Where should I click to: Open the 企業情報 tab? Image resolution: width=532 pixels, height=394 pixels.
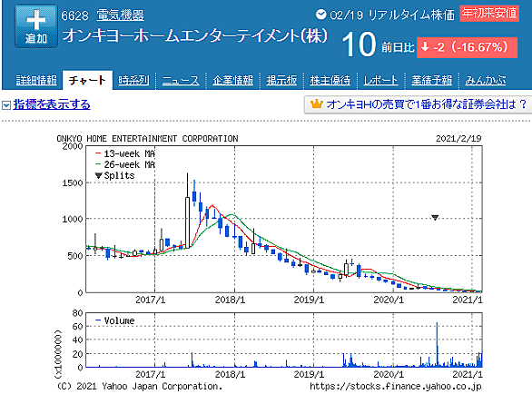232,81
